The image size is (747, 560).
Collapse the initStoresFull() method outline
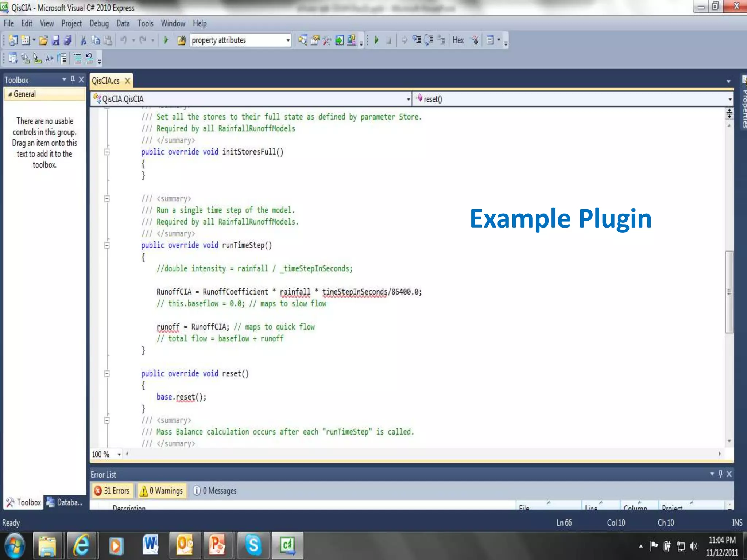(107, 152)
